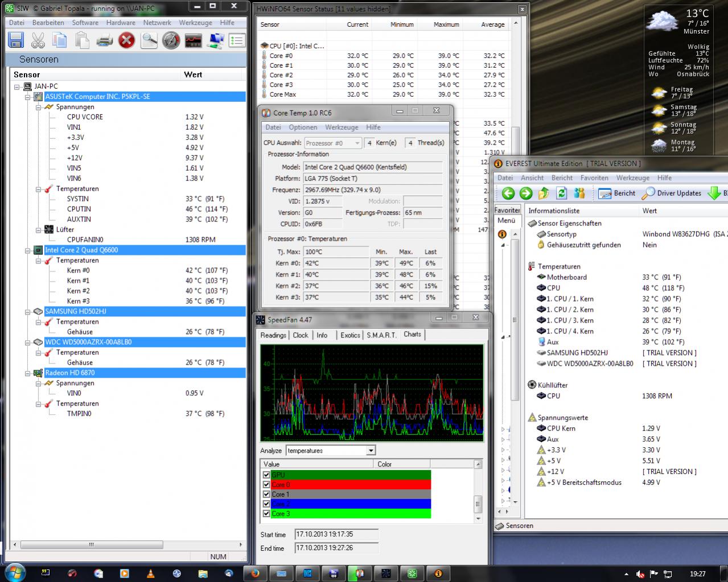Click the action center flag tray icon
This screenshot has width=728, height=582.
(654, 574)
